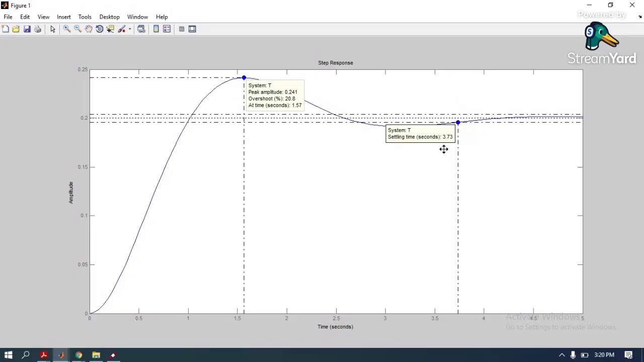Toggle the Insert Legend icon

pyautogui.click(x=167, y=29)
